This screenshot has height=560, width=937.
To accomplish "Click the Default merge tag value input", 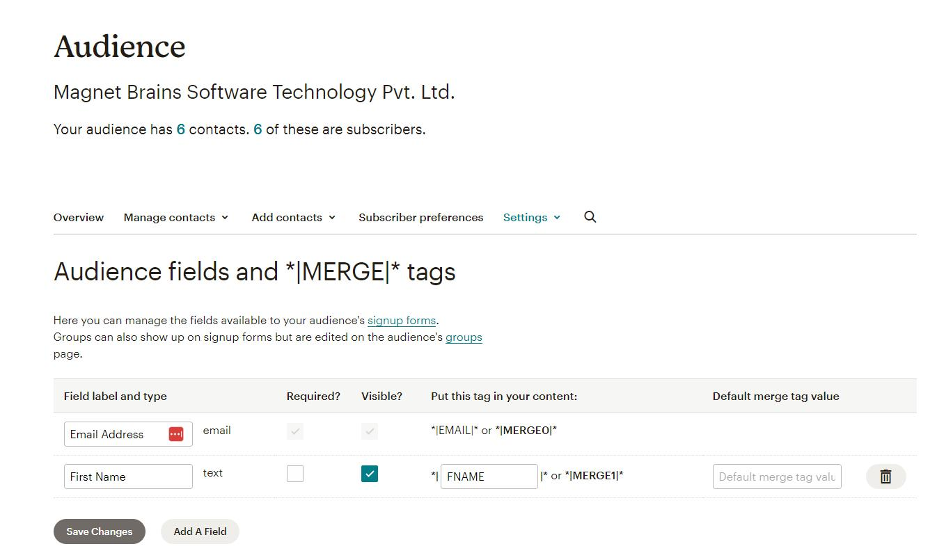I will click(x=777, y=477).
